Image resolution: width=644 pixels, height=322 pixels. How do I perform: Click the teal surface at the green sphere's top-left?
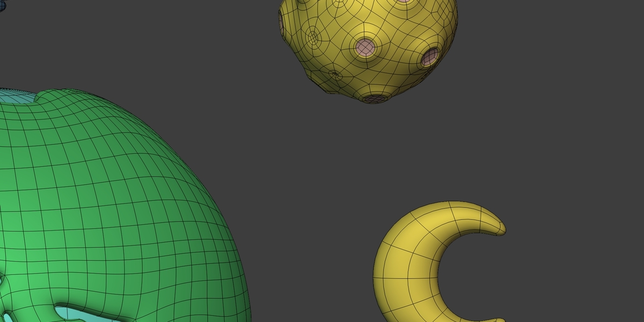16,97
